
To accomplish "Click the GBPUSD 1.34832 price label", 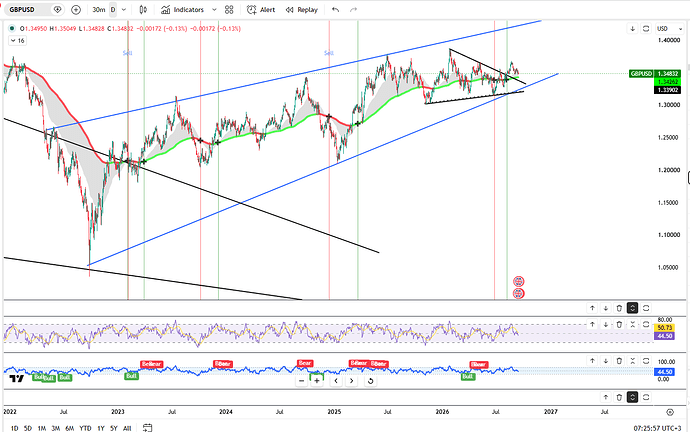I will click(655, 73).
